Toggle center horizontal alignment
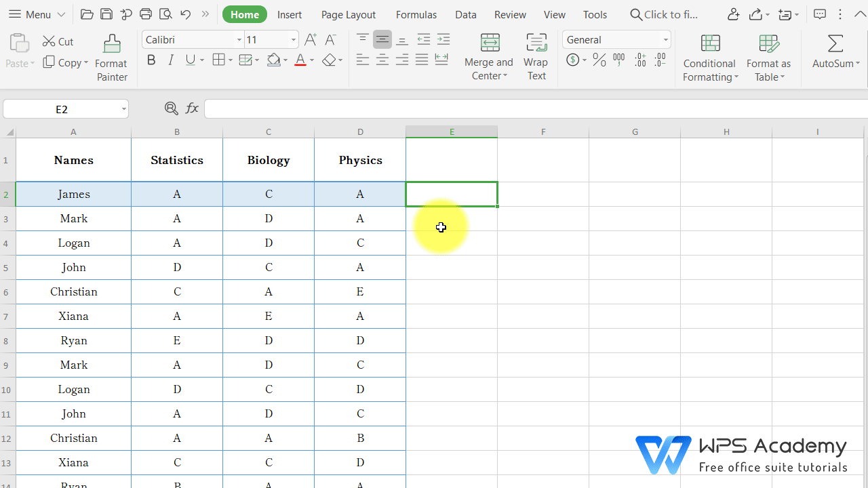Viewport: 868px width, 488px height. (382, 60)
